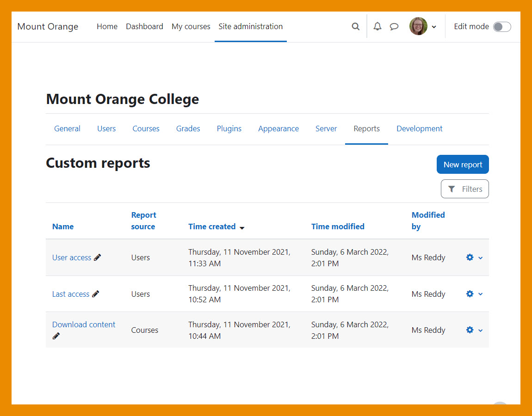This screenshot has height=416, width=532.
Task: Click the search magnifier icon
Action: (355, 27)
